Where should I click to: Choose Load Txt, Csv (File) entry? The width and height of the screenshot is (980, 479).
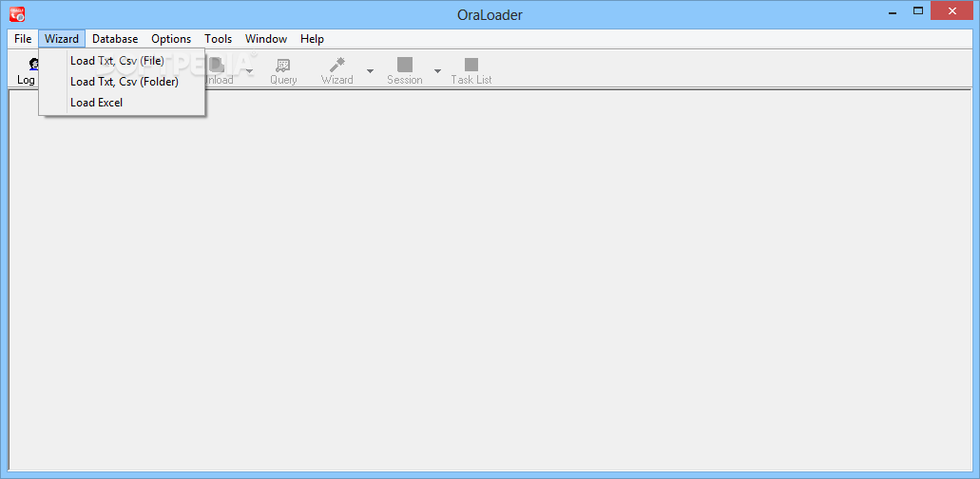point(123,61)
